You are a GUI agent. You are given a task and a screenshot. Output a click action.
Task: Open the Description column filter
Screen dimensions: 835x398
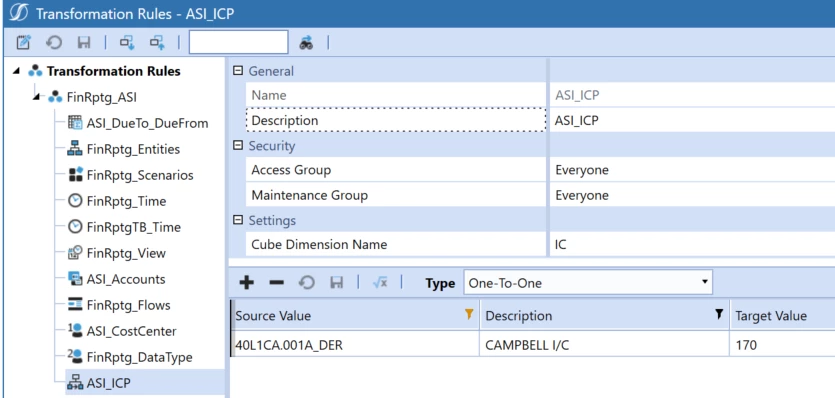(x=719, y=314)
